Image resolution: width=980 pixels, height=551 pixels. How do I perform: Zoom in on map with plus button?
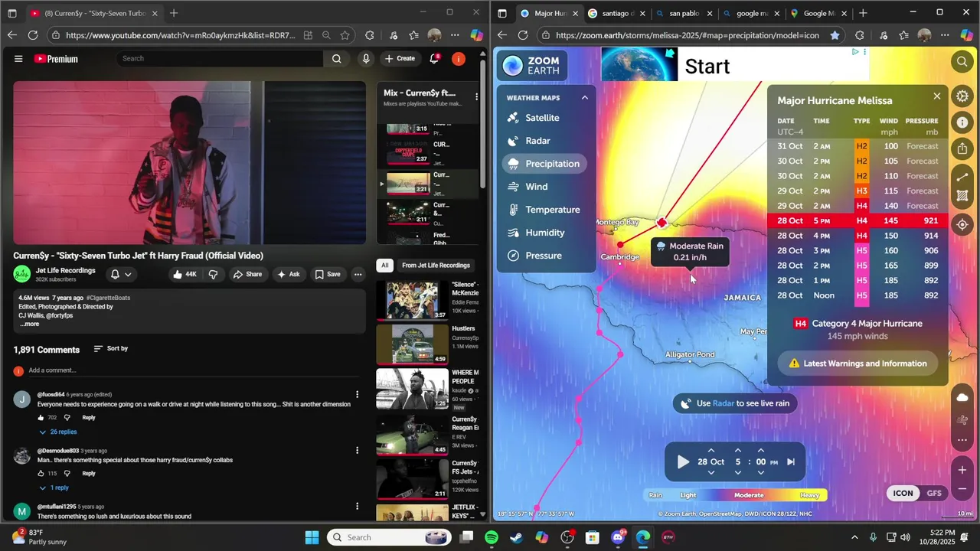[962, 470]
